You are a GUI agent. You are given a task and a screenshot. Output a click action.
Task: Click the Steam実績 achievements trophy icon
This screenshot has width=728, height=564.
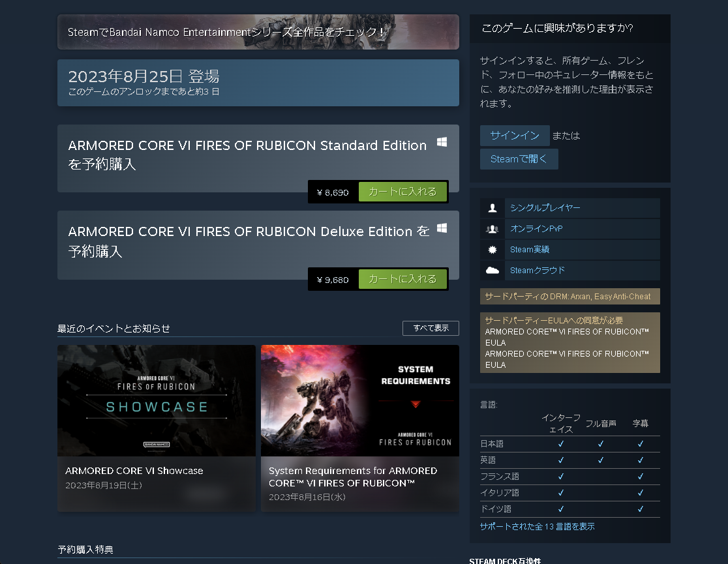pyautogui.click(x=492, y=249)
